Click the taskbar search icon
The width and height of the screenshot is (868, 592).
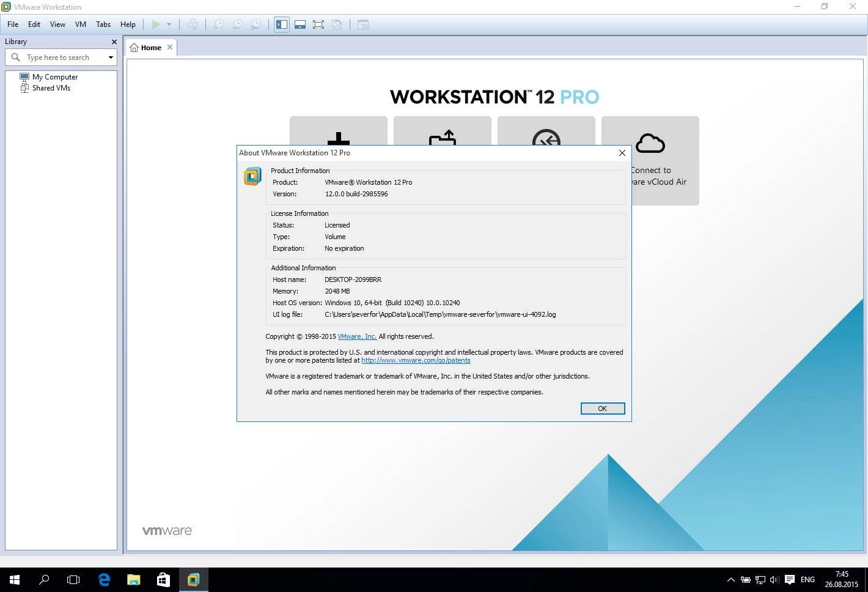coord(44,579)
